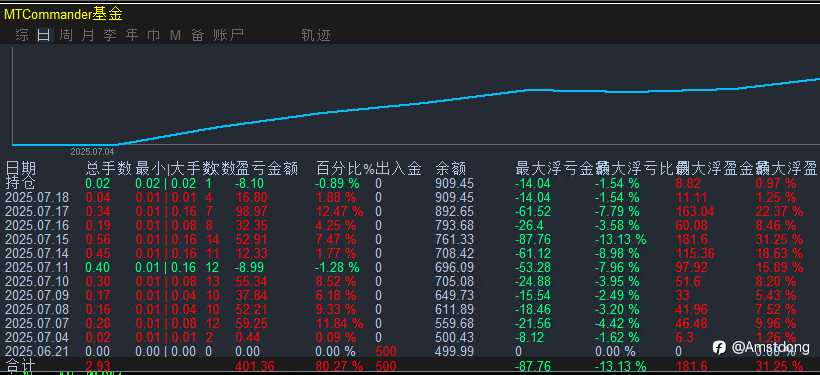Viewport: 820px width, 375px height.
Task: Click the 日期 column header
Action: (x=20, y=168)
